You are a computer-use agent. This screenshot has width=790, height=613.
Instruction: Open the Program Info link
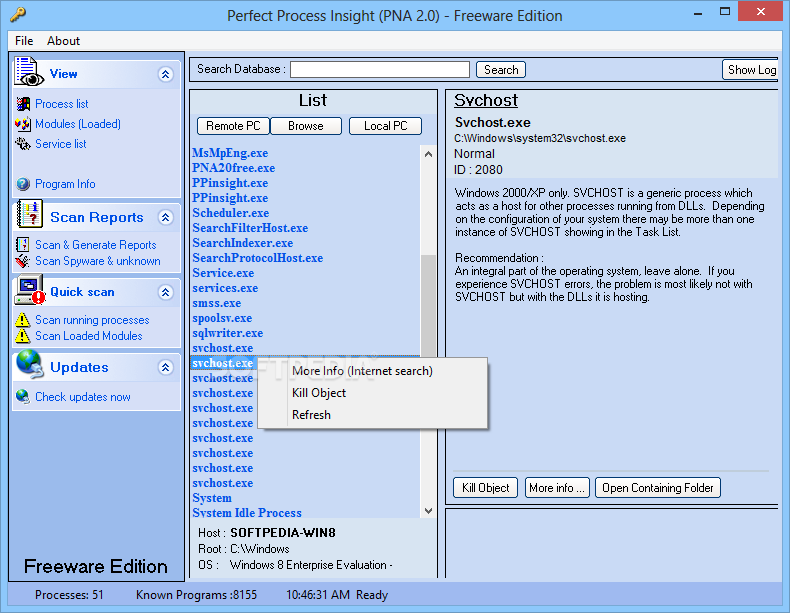point(65,184)
